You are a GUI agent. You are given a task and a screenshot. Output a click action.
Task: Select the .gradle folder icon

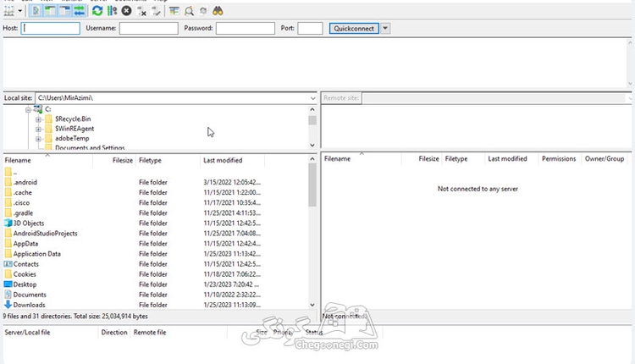[x=8, y=212]
